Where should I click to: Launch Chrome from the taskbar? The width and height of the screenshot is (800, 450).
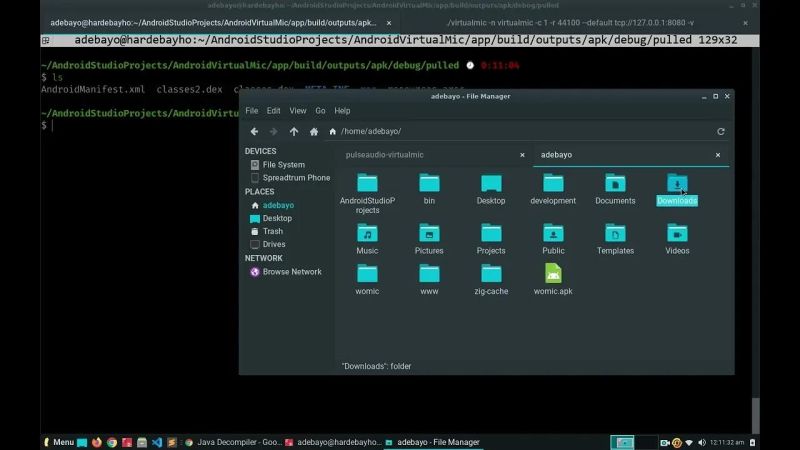pyautogui.click(x=112, y=442)
